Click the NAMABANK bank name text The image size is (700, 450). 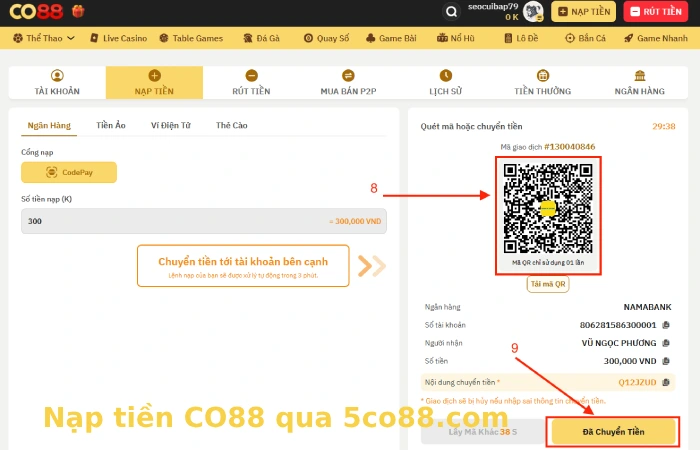pyautogui.click(x=647, y=307)
